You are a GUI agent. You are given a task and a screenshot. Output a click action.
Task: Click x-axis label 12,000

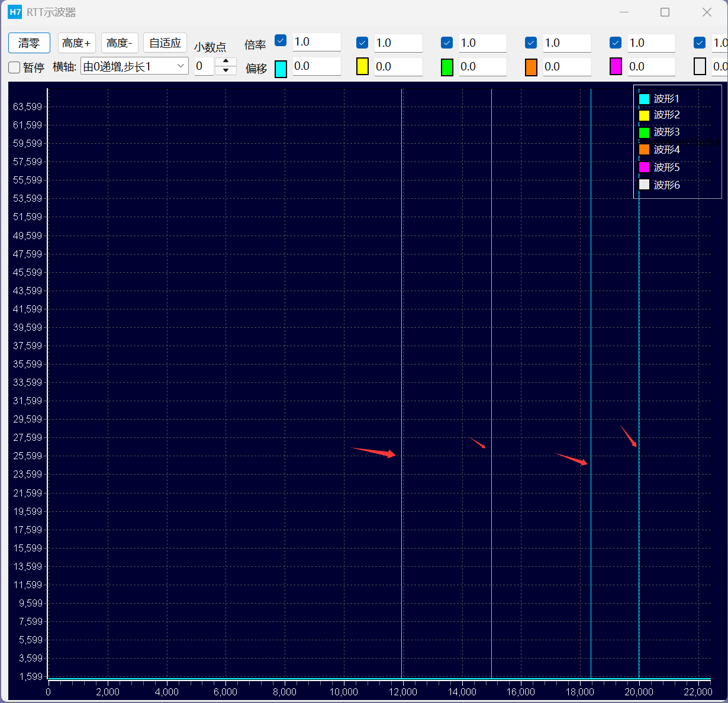click(x=402, y=692)
